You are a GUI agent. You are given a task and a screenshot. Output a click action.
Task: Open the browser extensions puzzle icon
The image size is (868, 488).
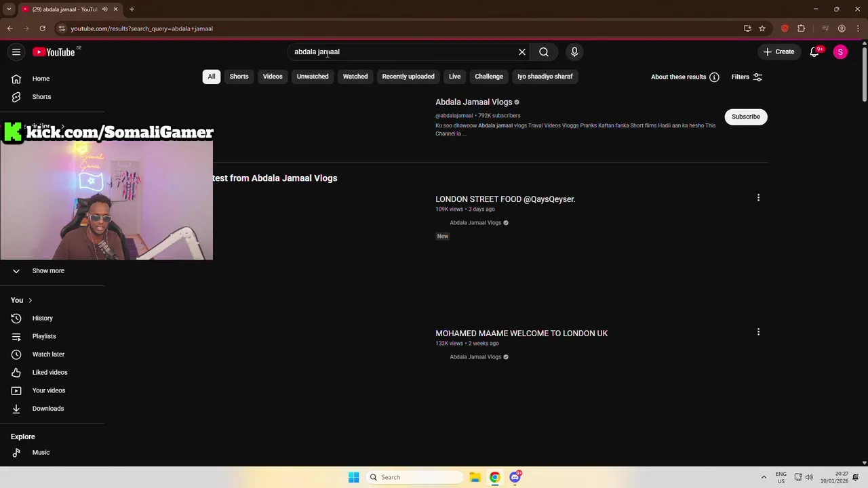point(801,28)
